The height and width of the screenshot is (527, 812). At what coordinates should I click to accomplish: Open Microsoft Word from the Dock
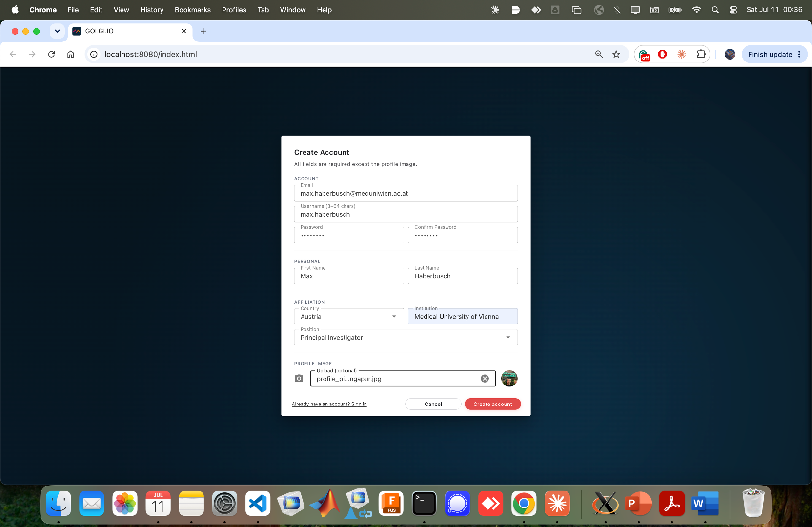coord(705,504)
